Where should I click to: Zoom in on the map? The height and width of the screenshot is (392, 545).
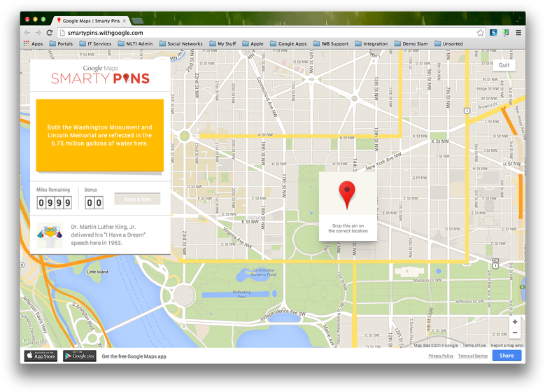pyautogui.click(x=515, y=322)
